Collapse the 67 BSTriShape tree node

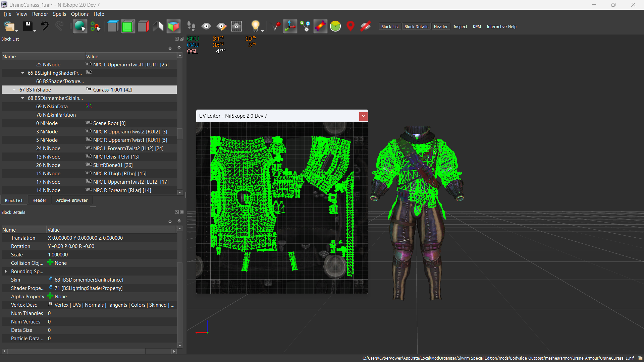14,90
